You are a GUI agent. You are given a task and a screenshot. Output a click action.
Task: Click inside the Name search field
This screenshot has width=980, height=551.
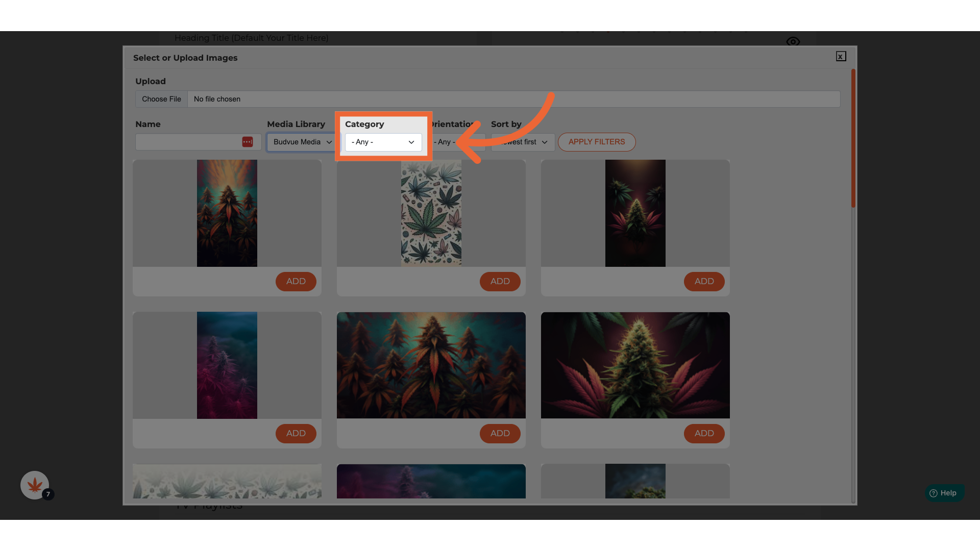click(x=188, y=142)
